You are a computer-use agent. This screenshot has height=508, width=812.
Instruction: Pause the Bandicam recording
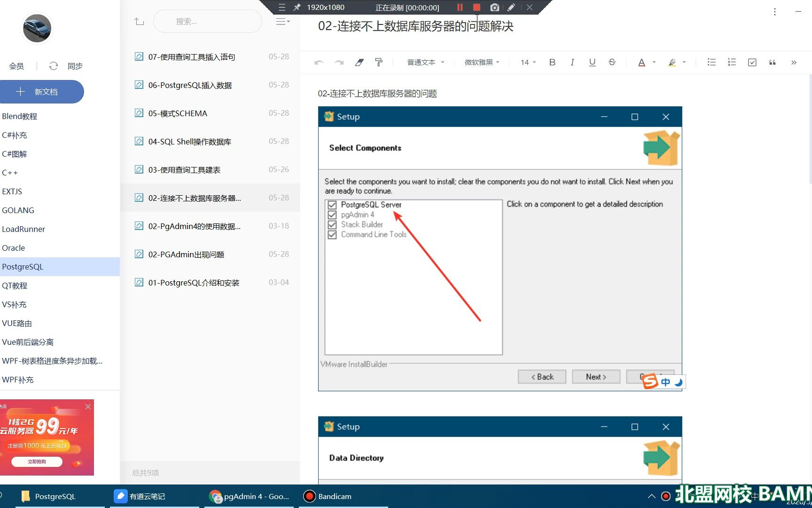[460, 7]
